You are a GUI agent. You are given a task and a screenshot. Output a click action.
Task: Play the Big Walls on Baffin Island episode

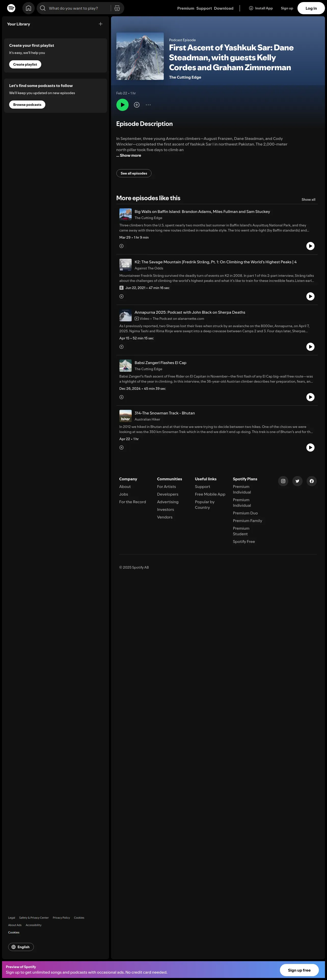tap(311, 246)
